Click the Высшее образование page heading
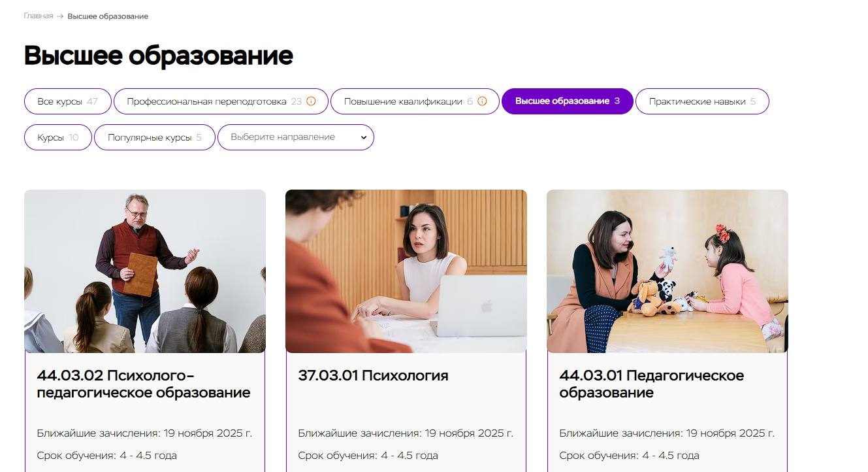The width and height of the screenshot is (868, 472). 159,56
